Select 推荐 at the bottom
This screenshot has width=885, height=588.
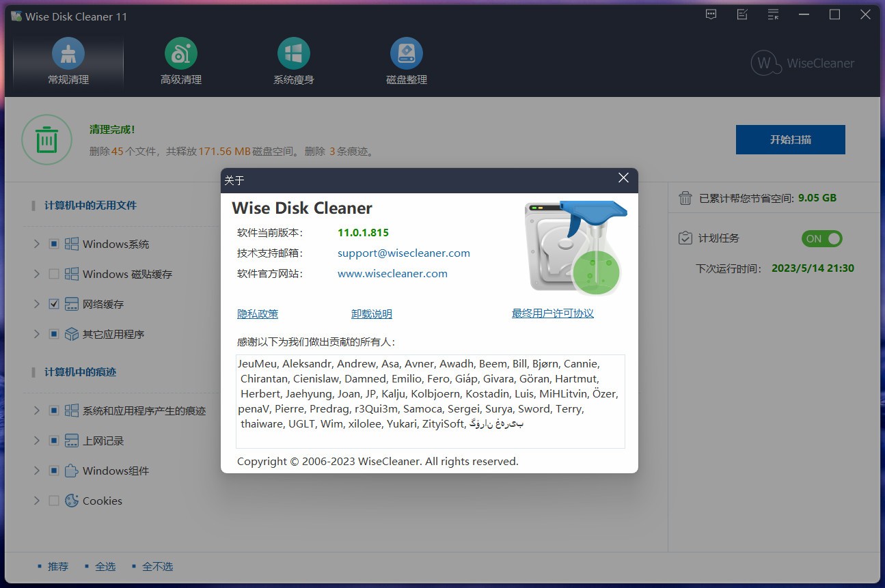pos(57,566)
